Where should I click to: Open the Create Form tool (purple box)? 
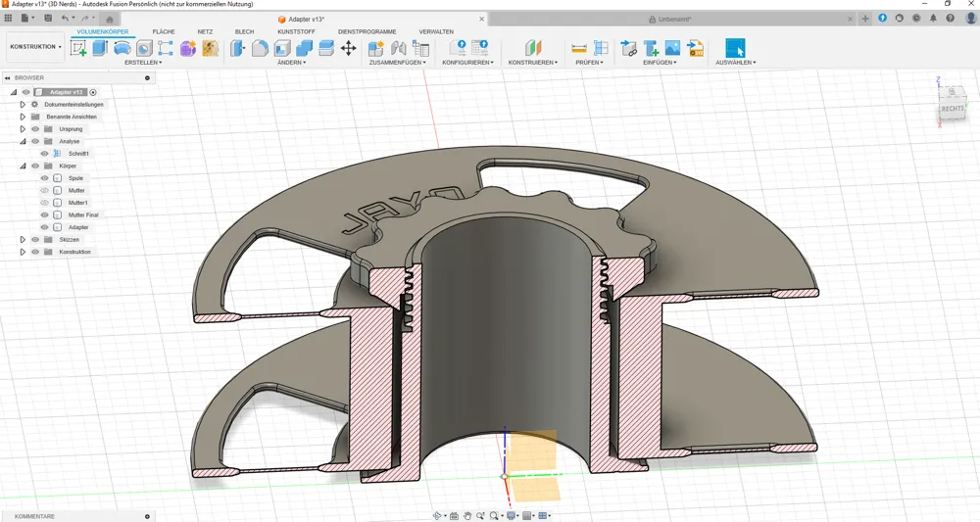[x=188, y=48]
